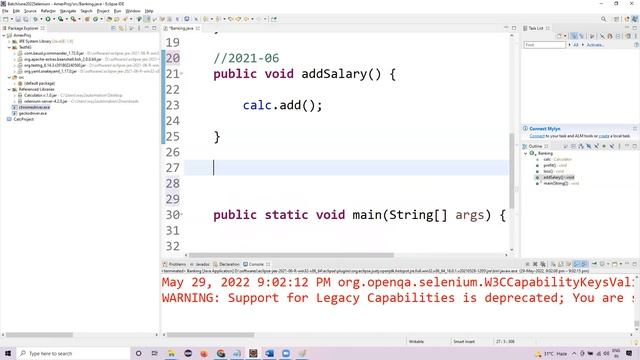Open the Refactor menu
The image size is (640, 360).
pos(48,11)
